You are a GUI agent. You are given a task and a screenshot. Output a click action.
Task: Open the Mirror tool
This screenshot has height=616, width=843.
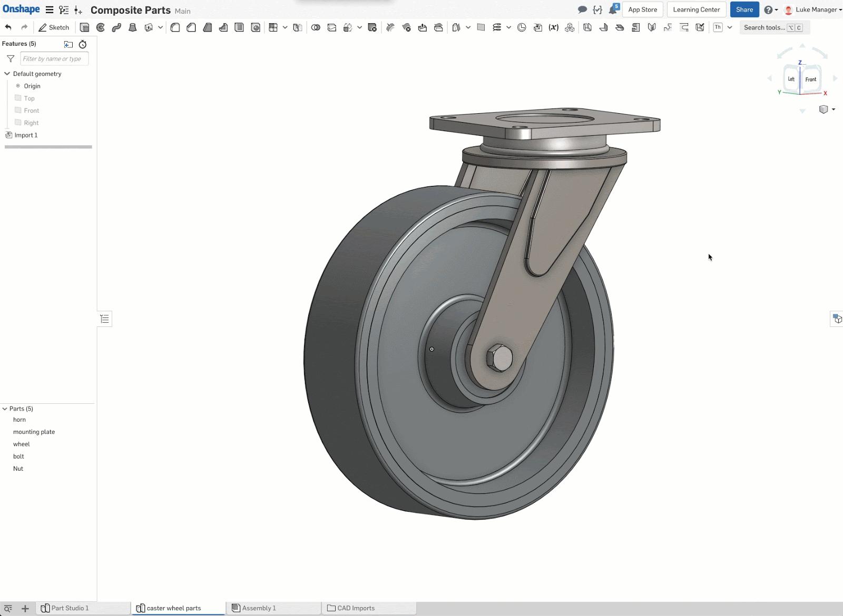(298, 27)
